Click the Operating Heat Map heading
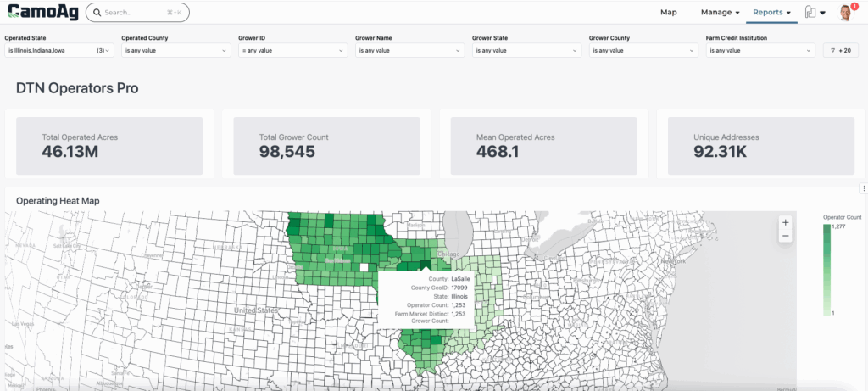The width and height of the screenshot is (868, 391). click(58, 201)
